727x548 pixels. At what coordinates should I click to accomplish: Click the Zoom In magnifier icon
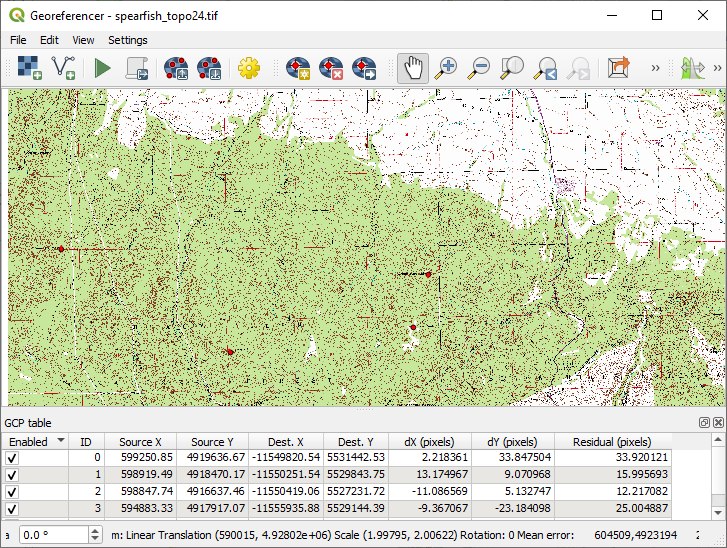tap(446, 68)
